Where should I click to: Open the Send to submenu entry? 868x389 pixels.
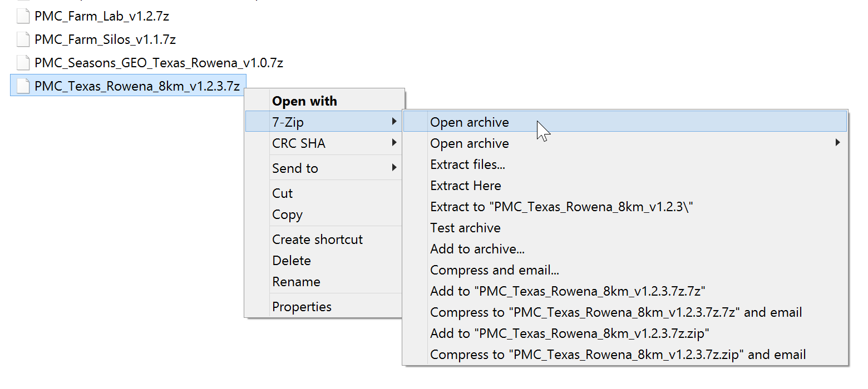[x=323, y=168]
